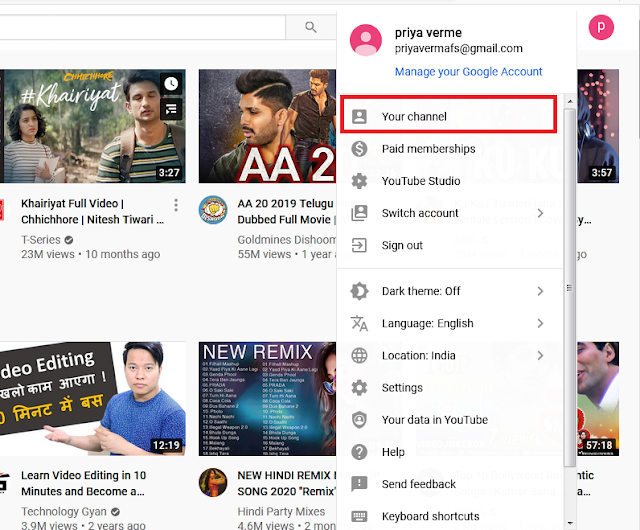Click the priya verme profile picture
This screenshot has width=640, height=530.
(366, 40)
